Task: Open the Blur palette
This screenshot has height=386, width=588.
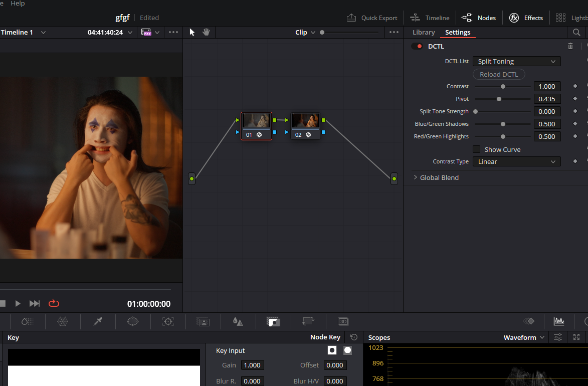Action: [x=238, y=321]
